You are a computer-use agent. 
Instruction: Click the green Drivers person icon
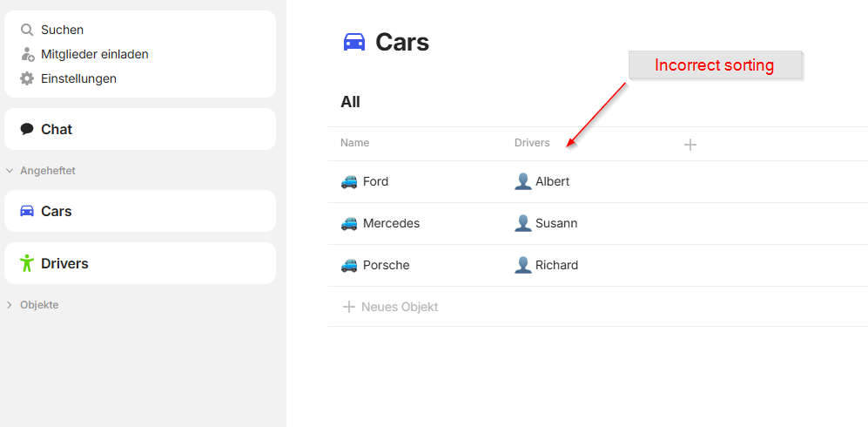pyautogui.click(x=27, y=263)
